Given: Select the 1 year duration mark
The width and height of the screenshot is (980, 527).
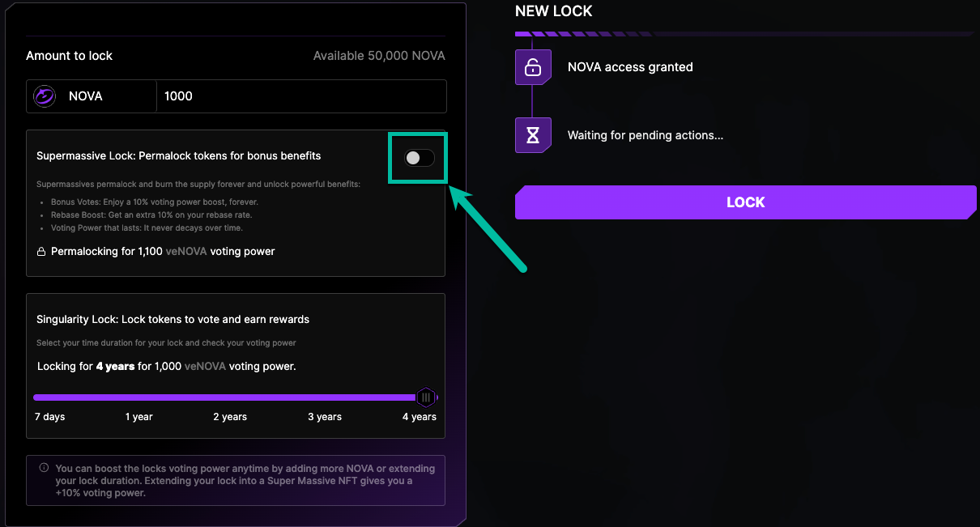Looking at the screenshot, I should point(138,417).
